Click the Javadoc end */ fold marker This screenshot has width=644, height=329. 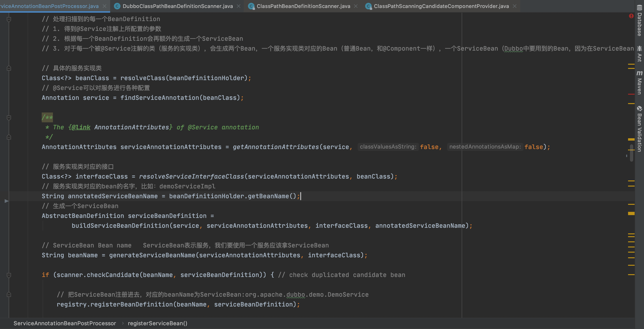[x=9, y=137]
